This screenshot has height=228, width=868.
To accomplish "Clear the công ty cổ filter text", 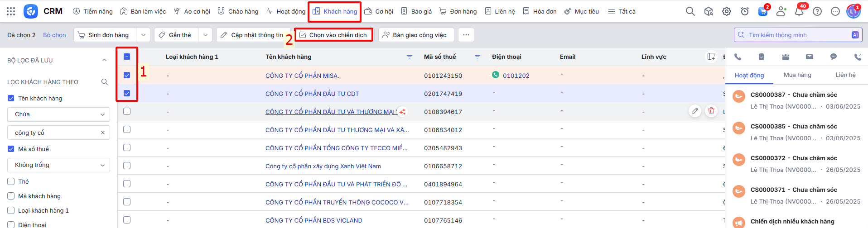I will tap(103, 133).
